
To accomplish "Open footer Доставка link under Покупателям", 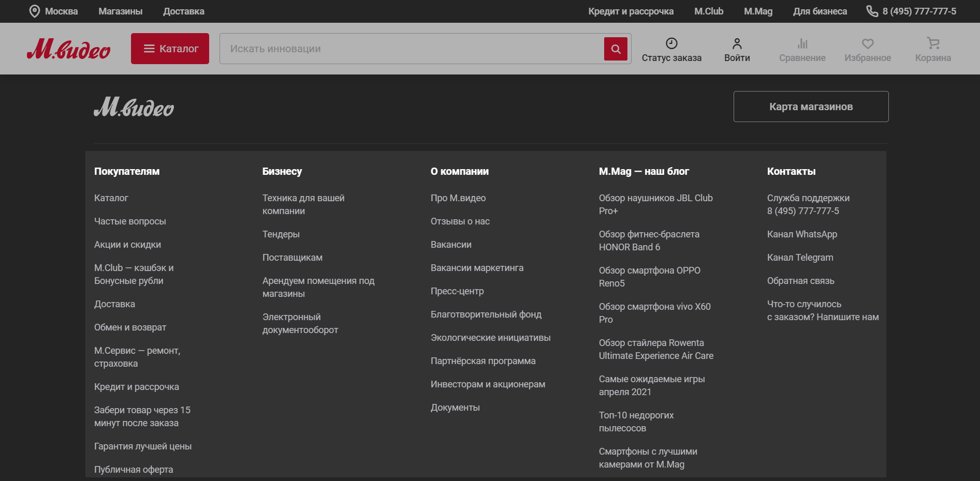I will (x=114, y=304).
